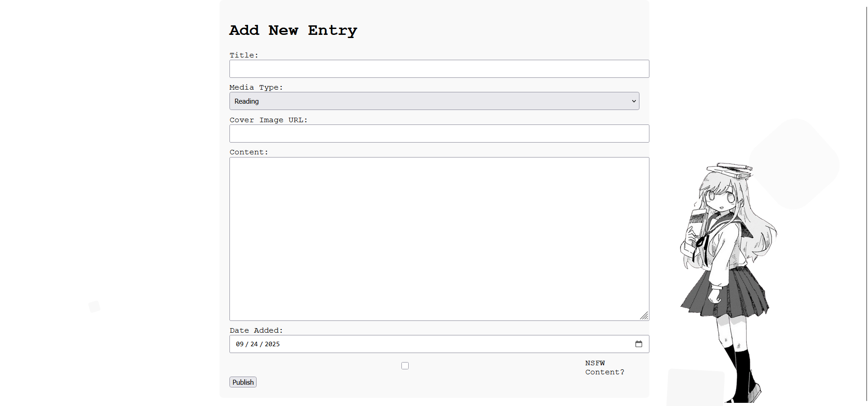
Task: Open the Media Type dropdown showing Reading
Action: [x=434, y=101]
